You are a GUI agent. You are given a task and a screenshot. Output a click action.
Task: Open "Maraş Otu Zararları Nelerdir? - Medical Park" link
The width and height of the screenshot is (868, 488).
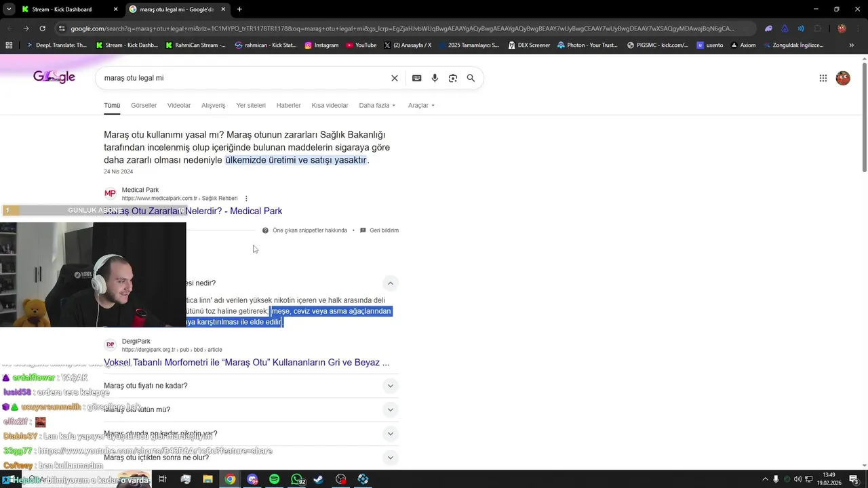[x=193, y=211]
